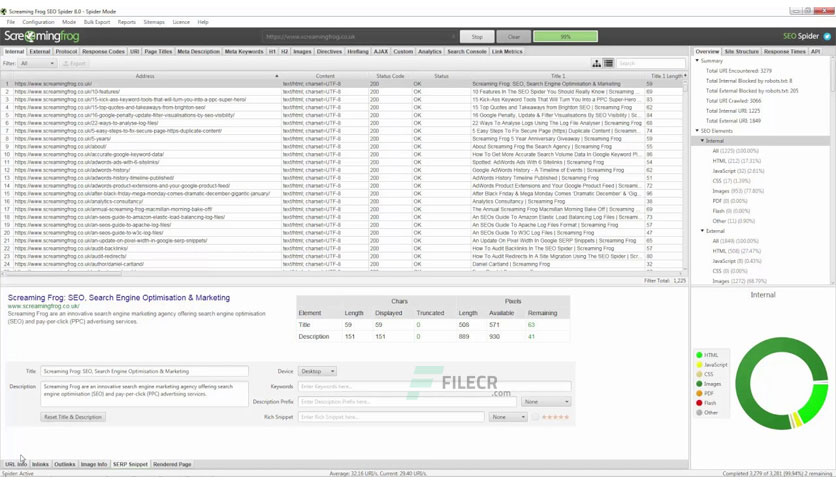Sort by Address column header arrow
This screenshot has width=836, height=484.
click(x=276, y=76)
